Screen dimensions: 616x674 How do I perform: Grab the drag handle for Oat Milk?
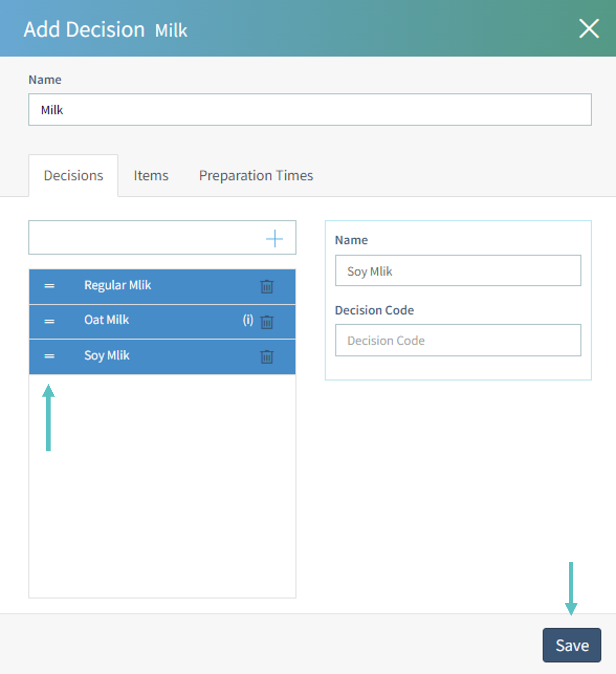point(49,321)
